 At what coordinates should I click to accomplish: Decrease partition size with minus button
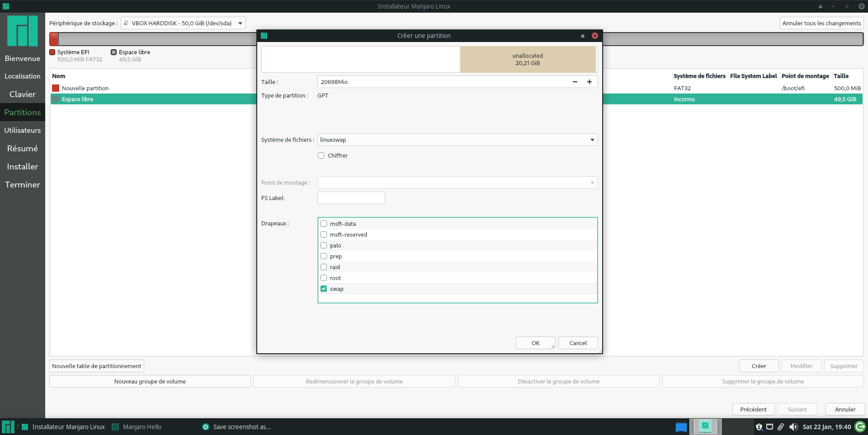575,82
